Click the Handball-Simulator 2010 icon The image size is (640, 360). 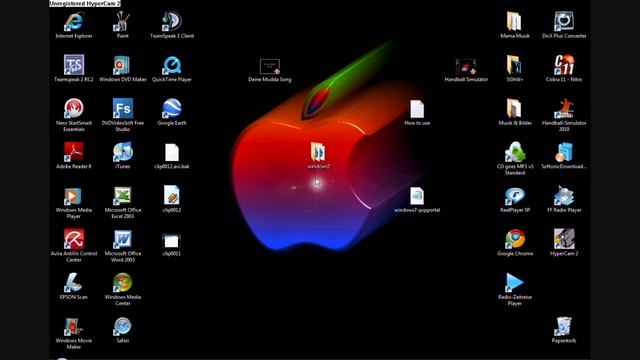click(x=564, y=109)
